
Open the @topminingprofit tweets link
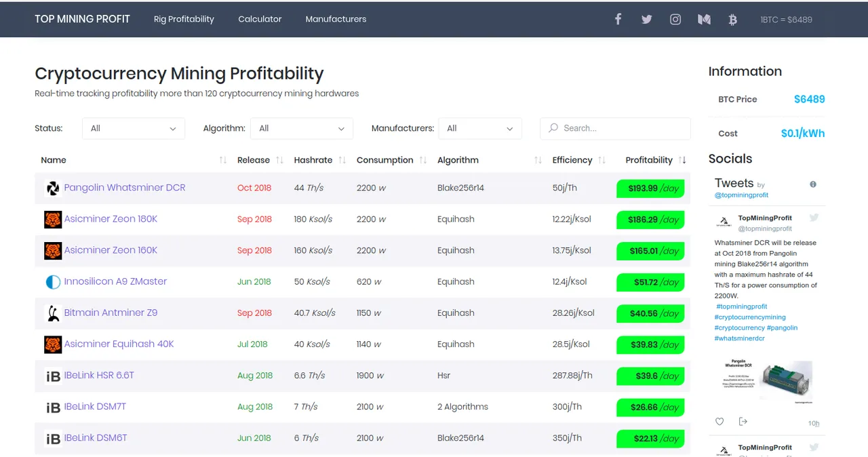coord(741,195)
